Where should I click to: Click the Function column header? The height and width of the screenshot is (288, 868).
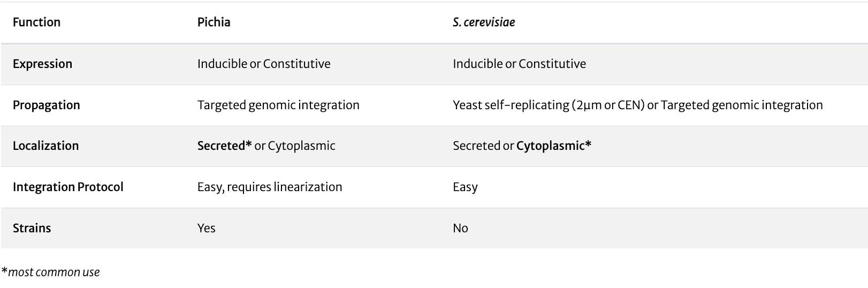click(36, 22)
